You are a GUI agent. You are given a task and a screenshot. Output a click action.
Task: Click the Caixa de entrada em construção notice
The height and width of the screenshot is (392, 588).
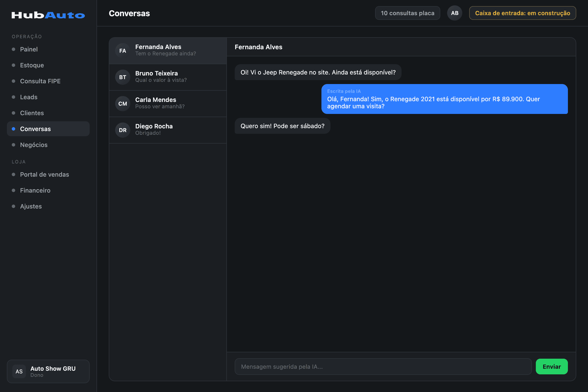click(x=523, y=13)
